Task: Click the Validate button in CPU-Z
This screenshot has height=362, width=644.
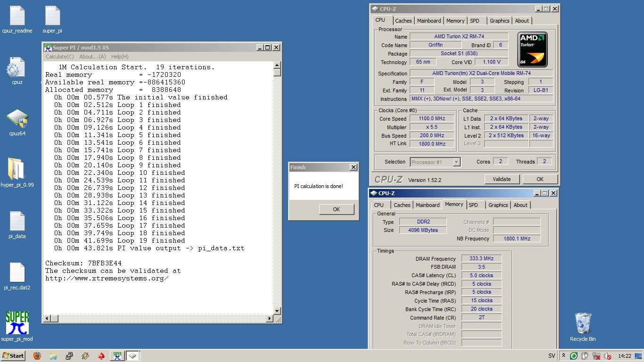Action: [x=502, y=179]
